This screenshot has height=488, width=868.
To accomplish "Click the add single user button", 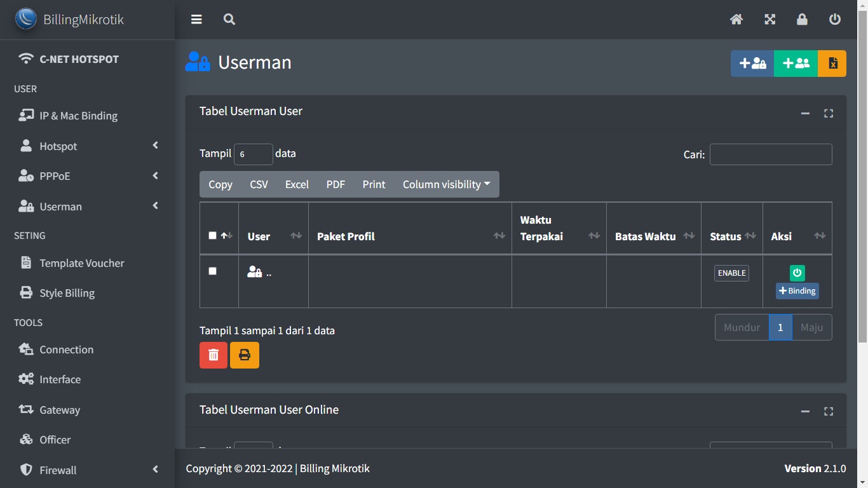I will 752,64.
